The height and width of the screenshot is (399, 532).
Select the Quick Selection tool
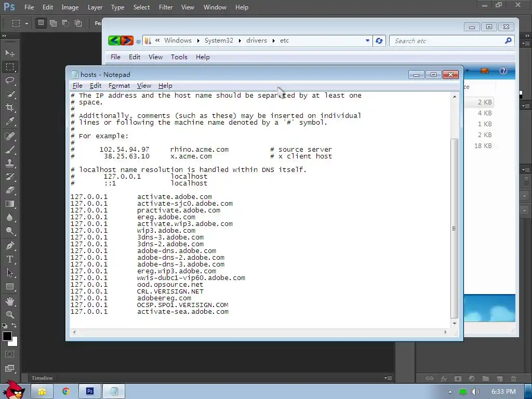tap(10, 94)
